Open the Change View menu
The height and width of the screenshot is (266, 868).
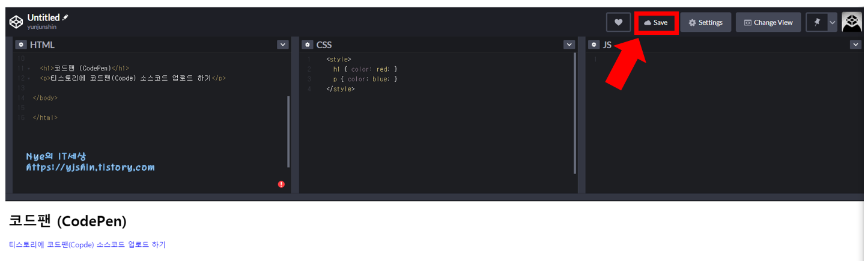coord(768,22)
